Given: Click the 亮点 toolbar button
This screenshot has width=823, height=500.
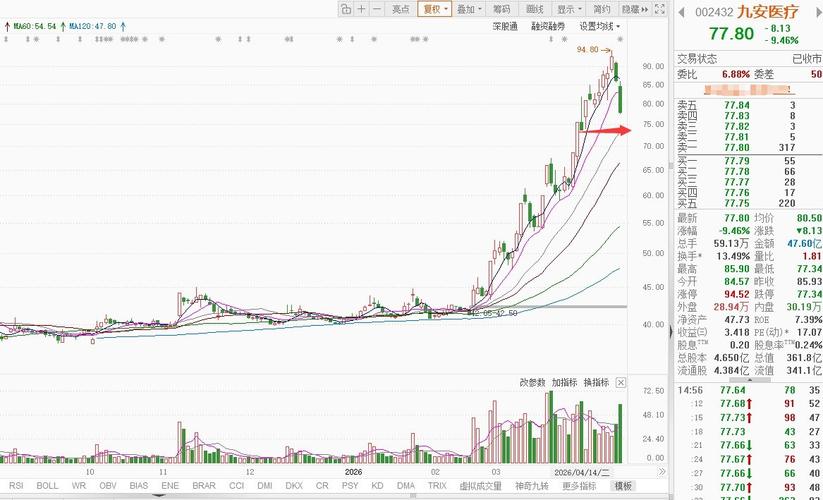Looking at the screenshot, I should click(400, 9).
